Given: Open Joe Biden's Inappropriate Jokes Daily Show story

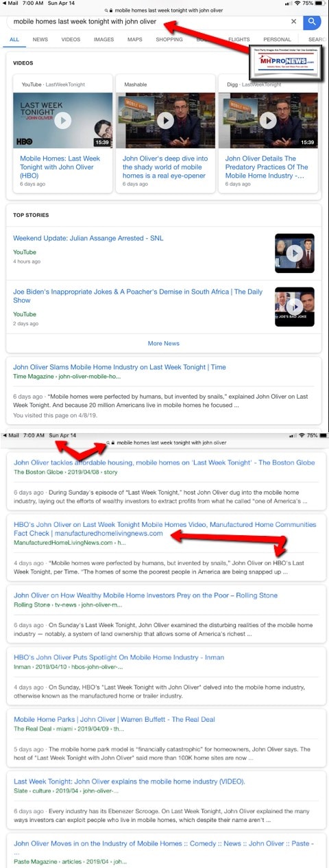Looking at the screenshot, I should pyautogui.click(x=137, y=296).
